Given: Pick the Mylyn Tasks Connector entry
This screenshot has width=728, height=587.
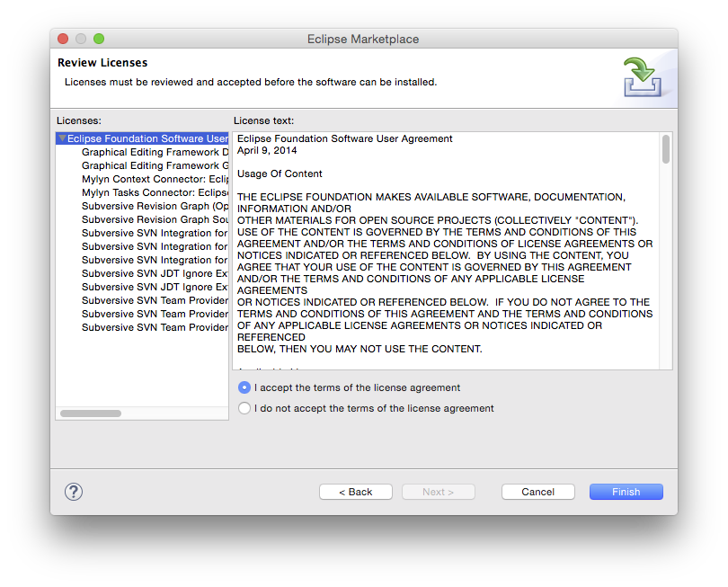Looking at the screenshot, I should coord(155,192).
